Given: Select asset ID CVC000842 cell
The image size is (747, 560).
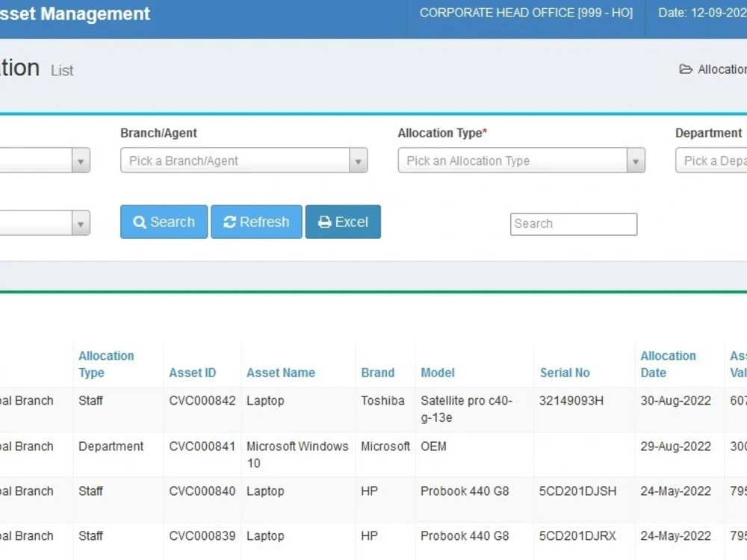Looking at the screenshot, I should tap(202, 401).
